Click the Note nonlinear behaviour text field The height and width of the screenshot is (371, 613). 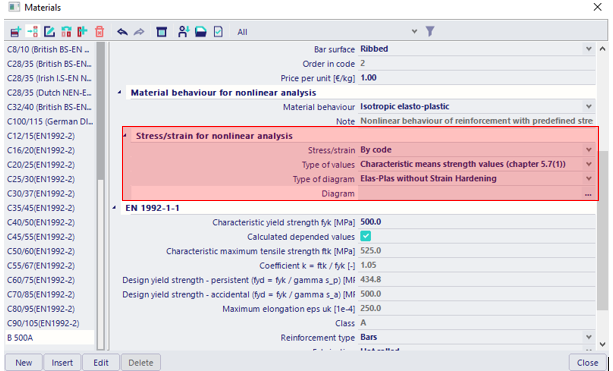[x=476, y=121]
